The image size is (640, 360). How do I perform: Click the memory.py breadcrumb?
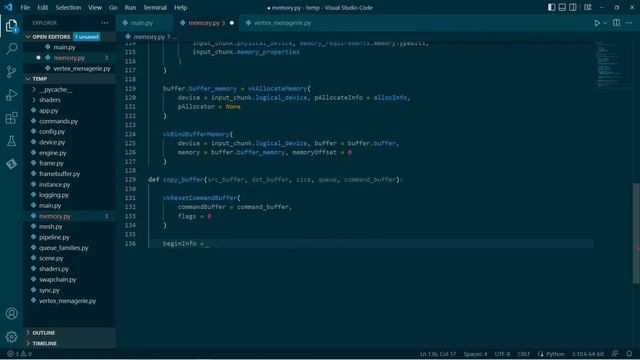[149, 37]
